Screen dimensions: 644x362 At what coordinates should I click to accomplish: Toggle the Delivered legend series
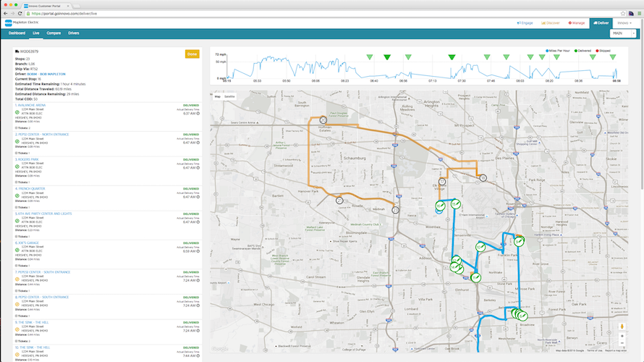click(x=582, y=51)
